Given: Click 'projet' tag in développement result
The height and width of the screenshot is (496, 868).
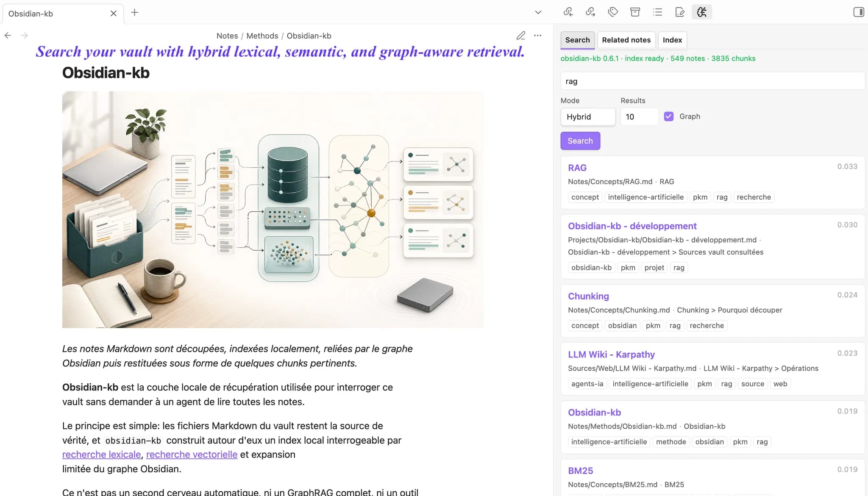Looking at the screenshot, I should pos(654,268).
